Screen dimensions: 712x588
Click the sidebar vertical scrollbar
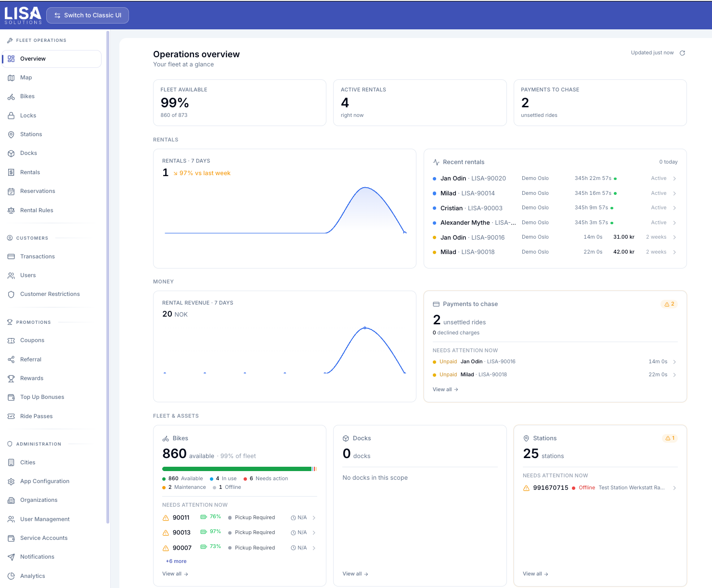(x=108, y=277)
